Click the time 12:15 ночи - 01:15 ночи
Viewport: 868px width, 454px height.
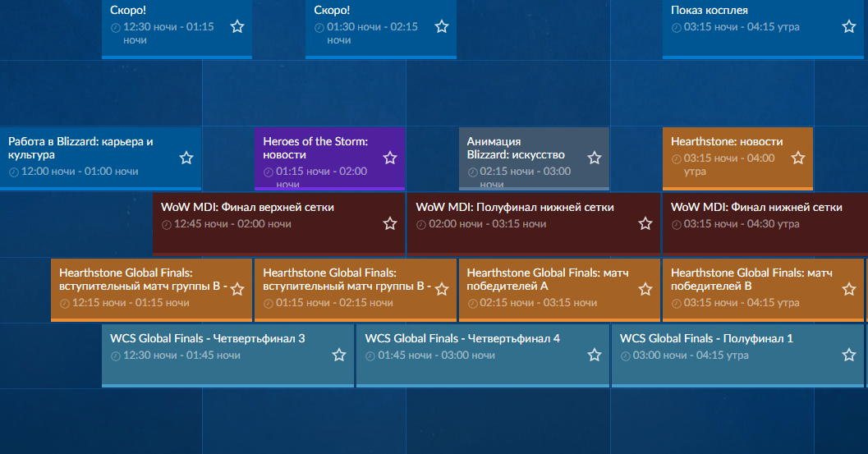(131, 303)
